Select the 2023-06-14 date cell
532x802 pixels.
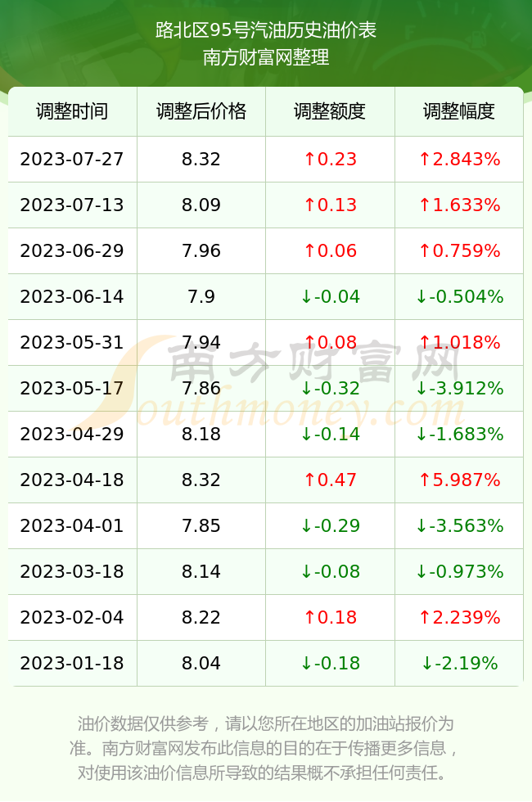point(72,296)
